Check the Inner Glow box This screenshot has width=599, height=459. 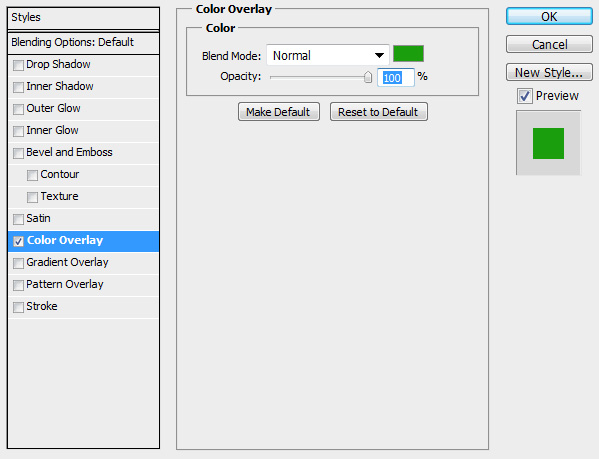[18, 131]
